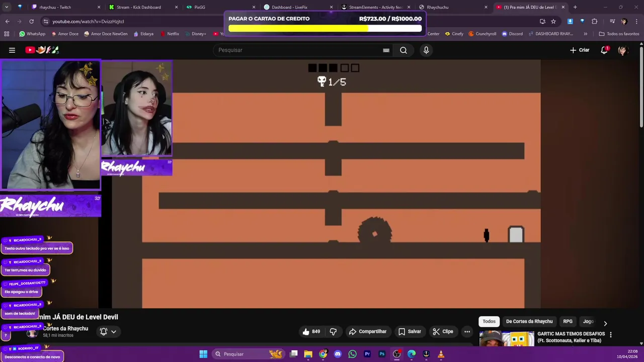Expand notification preference dropdown arrow
Image resolution: width=644 pixels, height=362 pixels.
[x=114, y=331]
